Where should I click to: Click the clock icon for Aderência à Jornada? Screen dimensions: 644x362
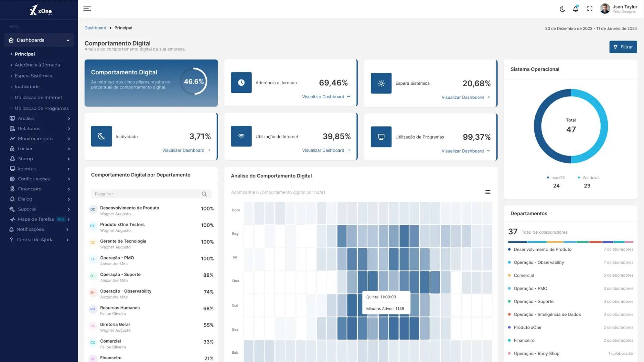tap(241, 82)
